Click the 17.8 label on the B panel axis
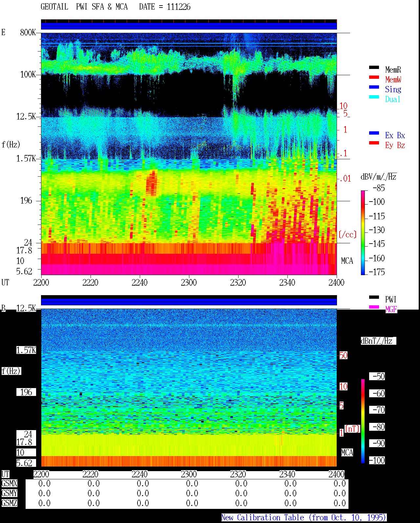Image resolution: width=420 pixels, height=523 pixels. 24,442
